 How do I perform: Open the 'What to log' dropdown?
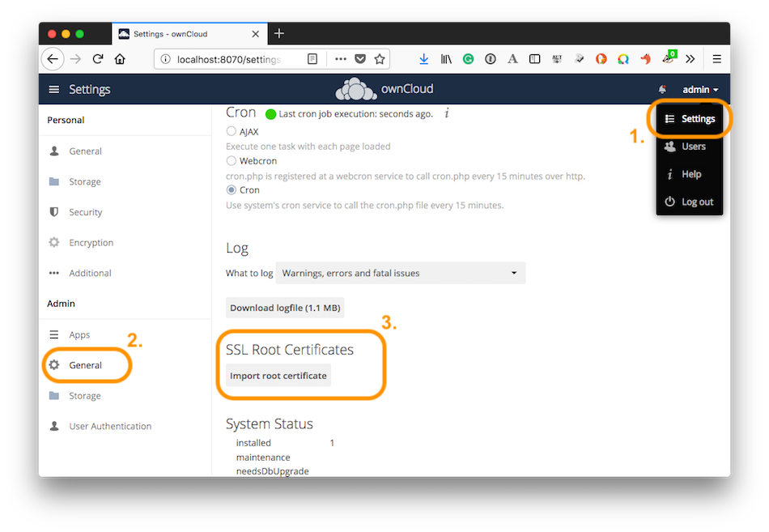(x=400, y=273)
